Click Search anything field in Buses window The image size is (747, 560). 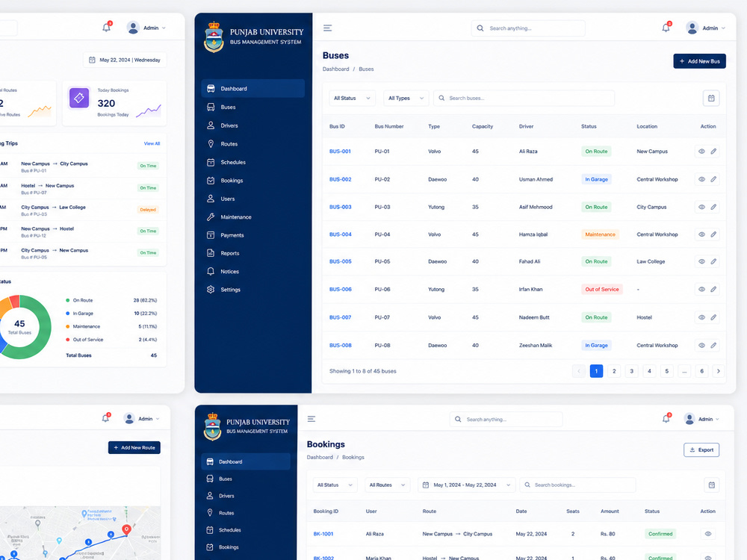click(528, 28)
